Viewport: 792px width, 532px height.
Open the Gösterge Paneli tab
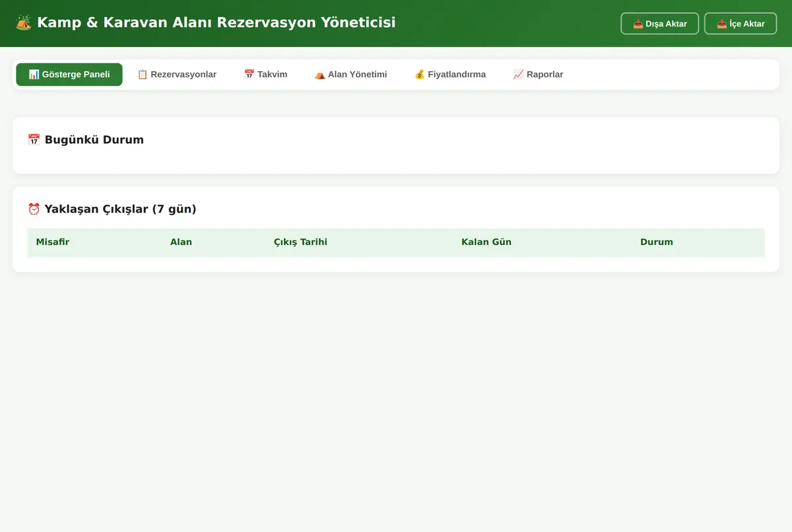click(x=69, y=75)
